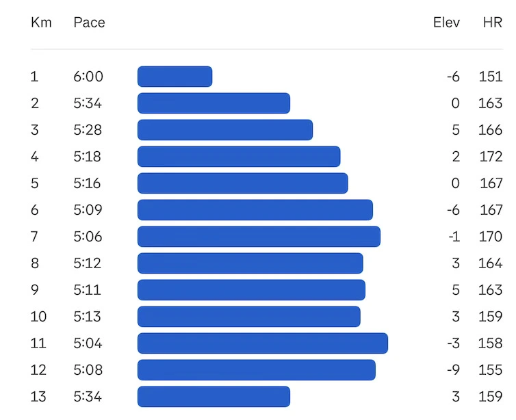Click the pace bar for kilometer 13
Screen dimensions: 516x420
tap(214, 397)
